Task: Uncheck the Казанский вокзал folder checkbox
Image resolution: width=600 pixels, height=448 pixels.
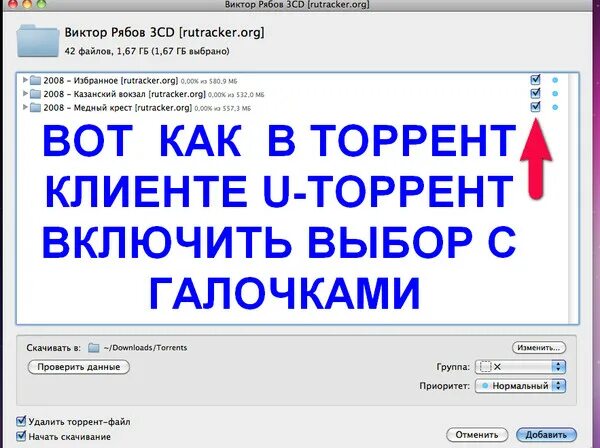Action: (535, 93)
